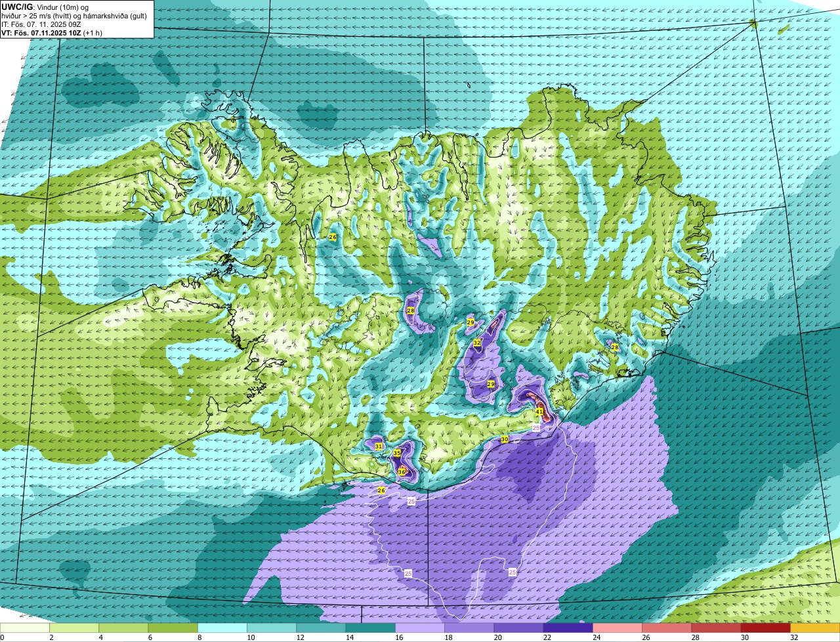The height and width of the screenshot is (642, 840).
Task: Click the yellow 30 gust marker on coast
Action: (505, 439)
